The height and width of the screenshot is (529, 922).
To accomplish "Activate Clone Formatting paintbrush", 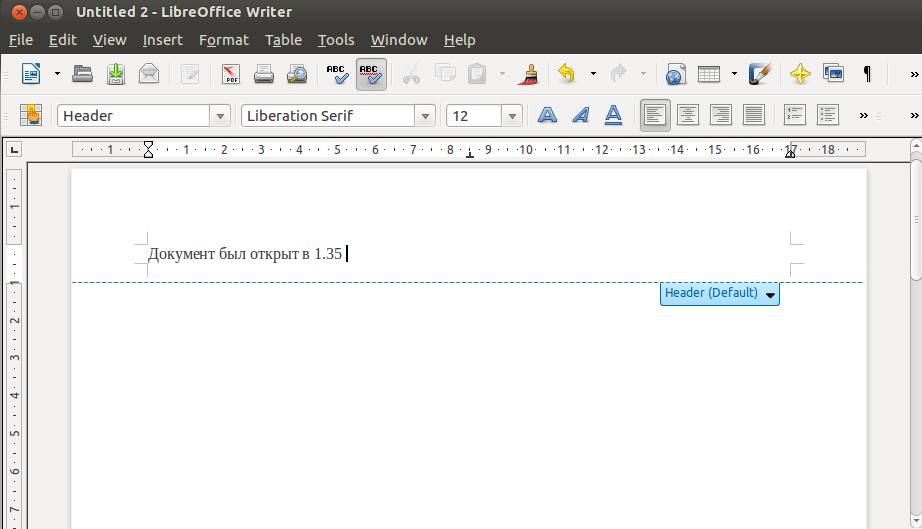I will 528,74.
